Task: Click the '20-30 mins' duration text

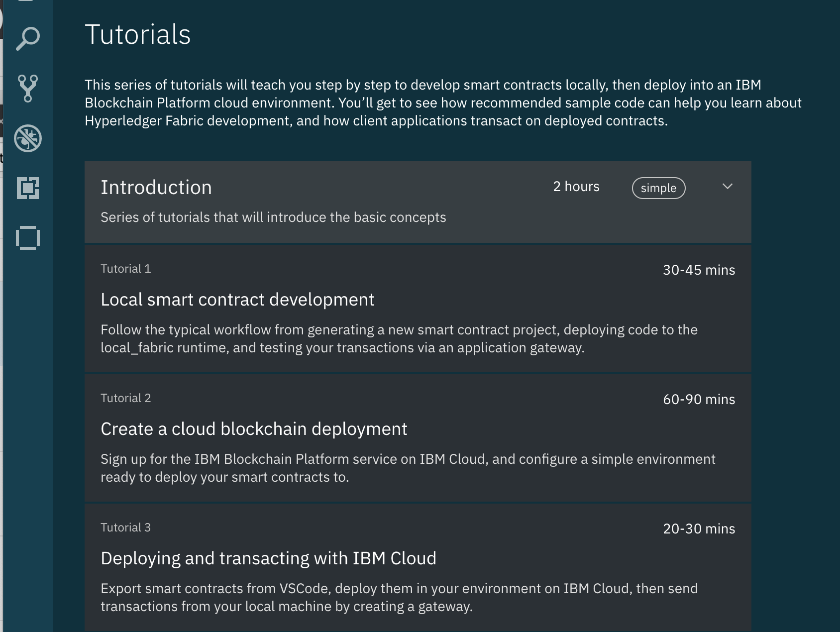Action: (699, 528)
